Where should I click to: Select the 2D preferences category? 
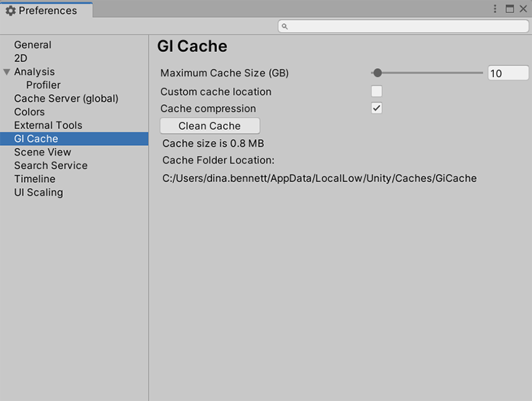coord(20,58)
